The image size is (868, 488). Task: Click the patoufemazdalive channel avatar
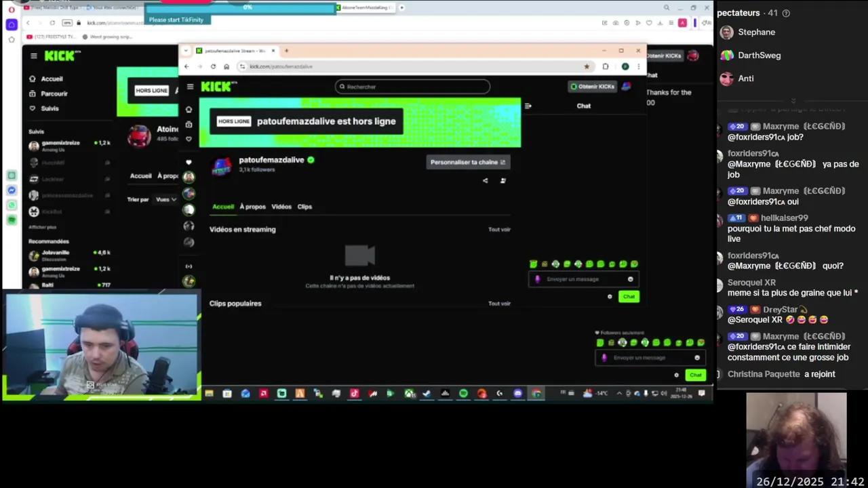click(222, 165)
